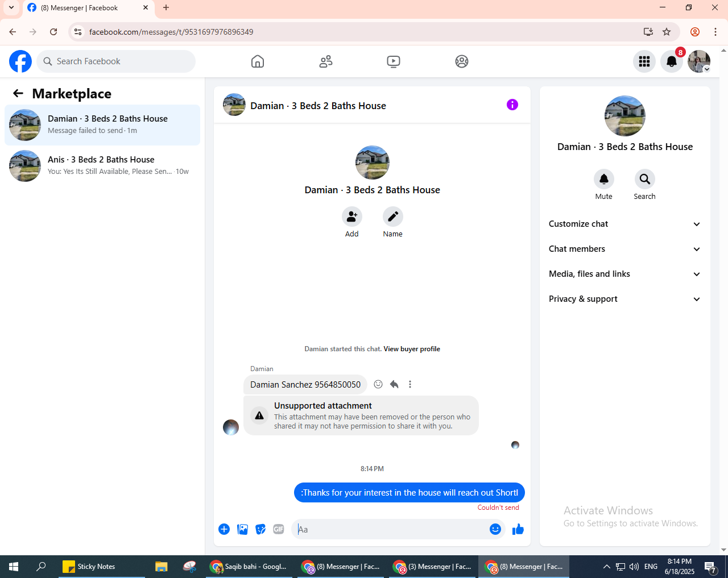Open more options for Damian Sanchez message
Screen dimensions: 728x578
pos(410,384)
